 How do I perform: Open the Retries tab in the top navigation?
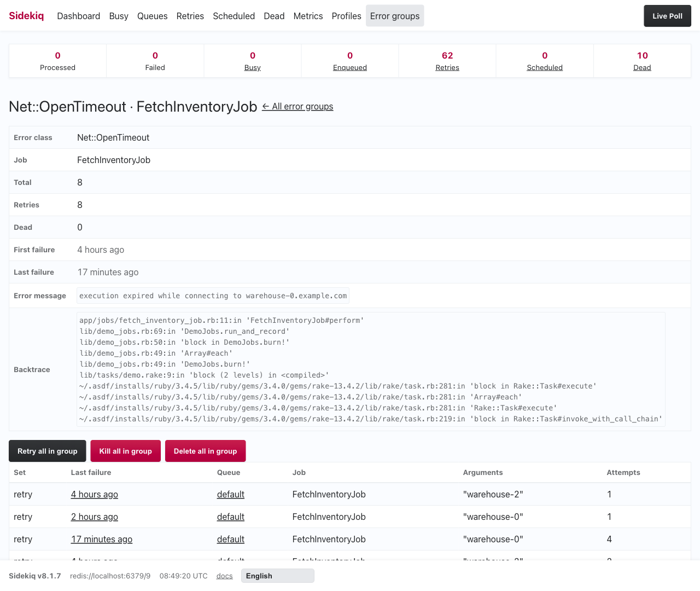(190, 16)
